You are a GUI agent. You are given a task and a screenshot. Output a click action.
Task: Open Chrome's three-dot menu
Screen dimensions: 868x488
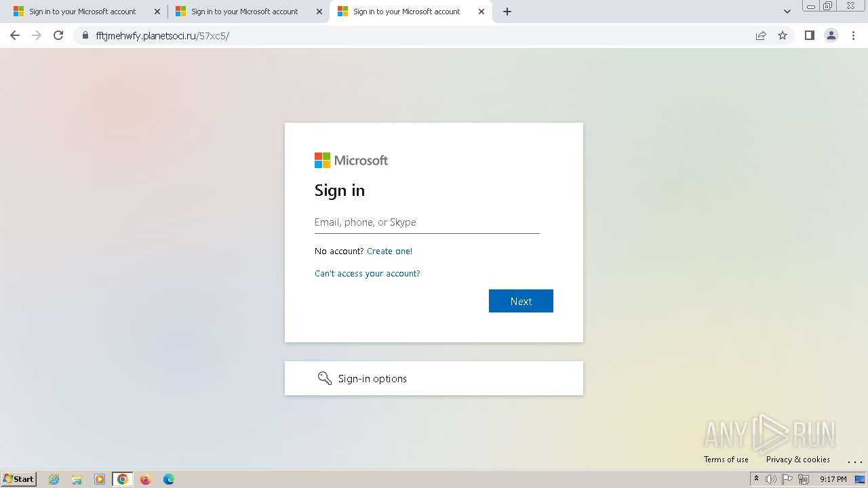click(854, 35)
